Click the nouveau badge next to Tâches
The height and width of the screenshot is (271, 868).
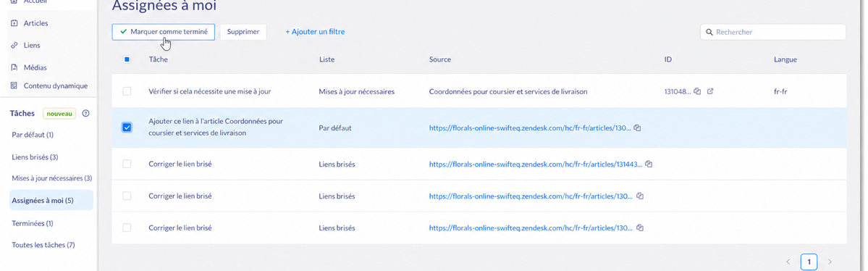[59, 114]
